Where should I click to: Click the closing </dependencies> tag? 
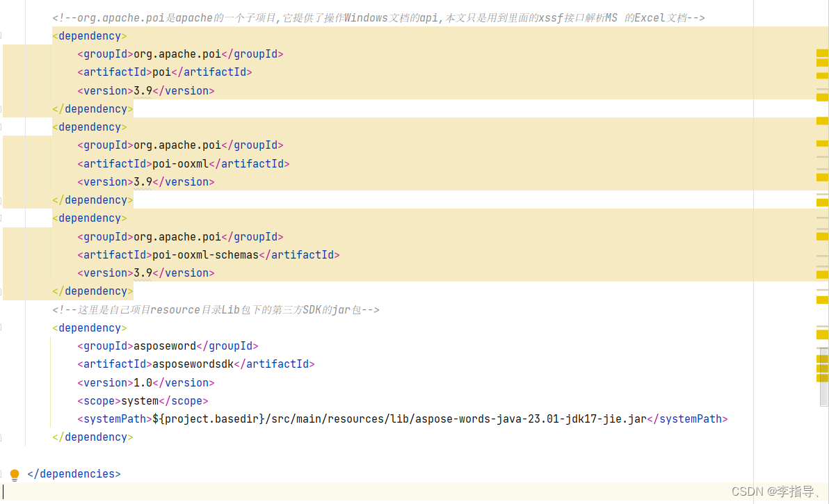coord(74,474)
